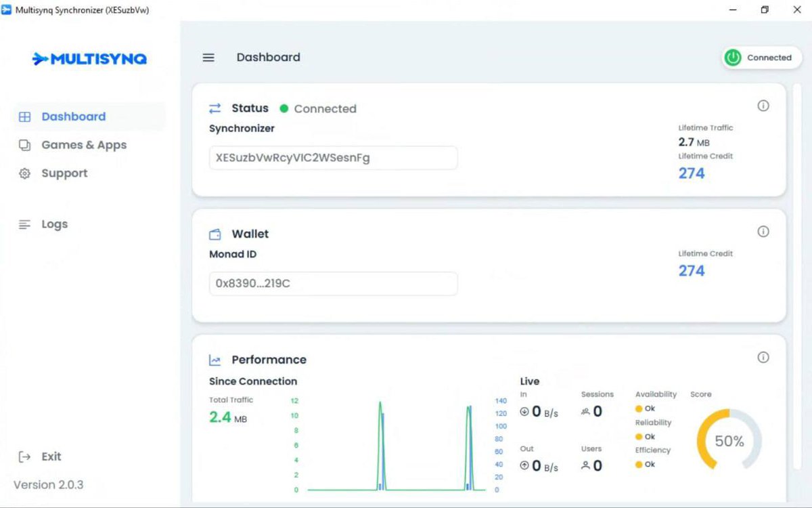Click the traffic performance graph
The height and width of the screenshot is (508, 812).
tap(397, 444)
